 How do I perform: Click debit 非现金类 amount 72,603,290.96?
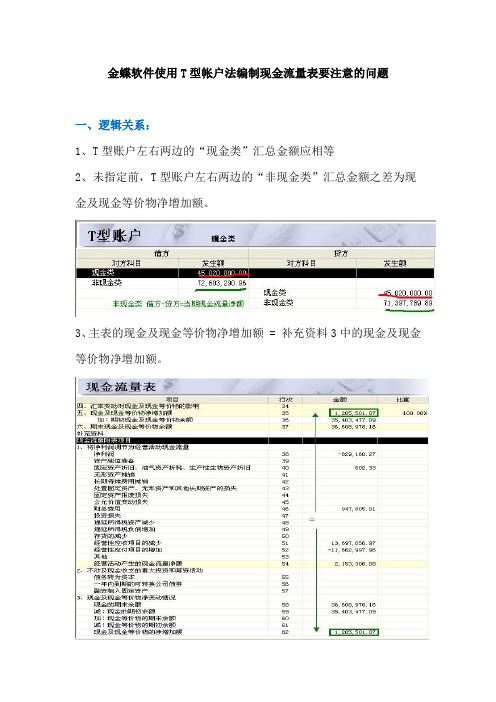(x=222, y=283)
